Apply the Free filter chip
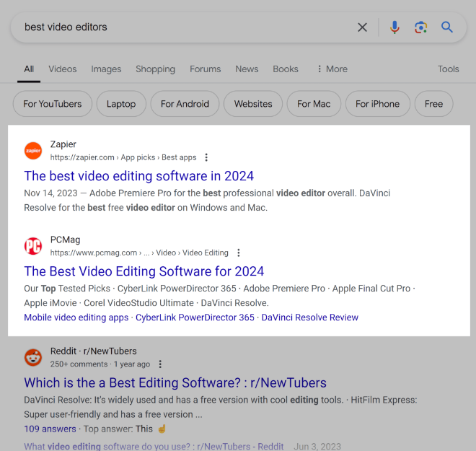 point(433,104)
